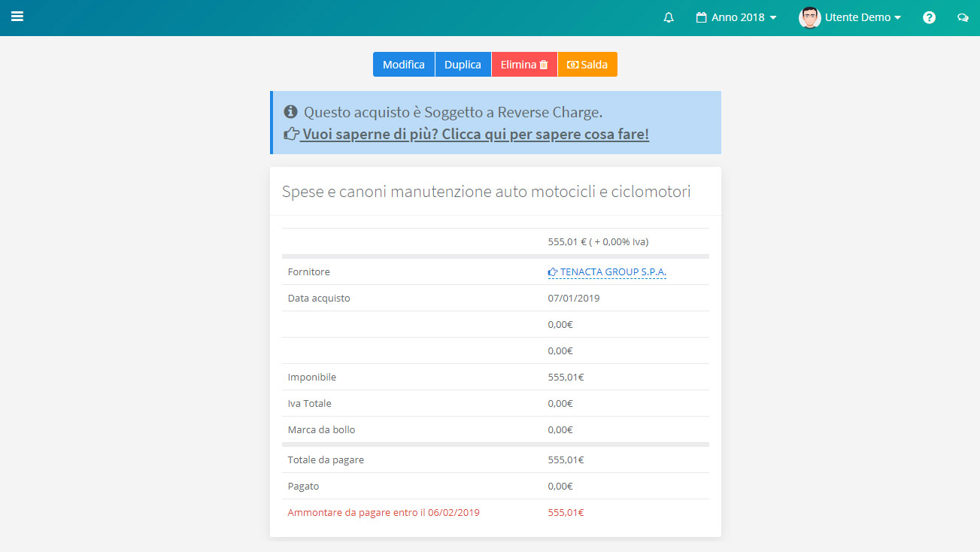Click the red 'Ammontare da pagare' row
Screen dimensions: 980x552
click(x=384, y=513)
